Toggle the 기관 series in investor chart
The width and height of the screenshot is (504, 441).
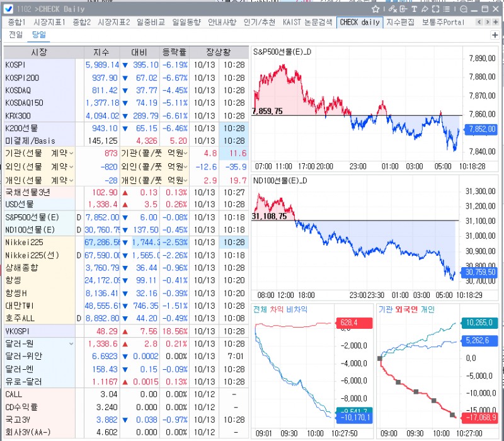(x=386, y=309)
